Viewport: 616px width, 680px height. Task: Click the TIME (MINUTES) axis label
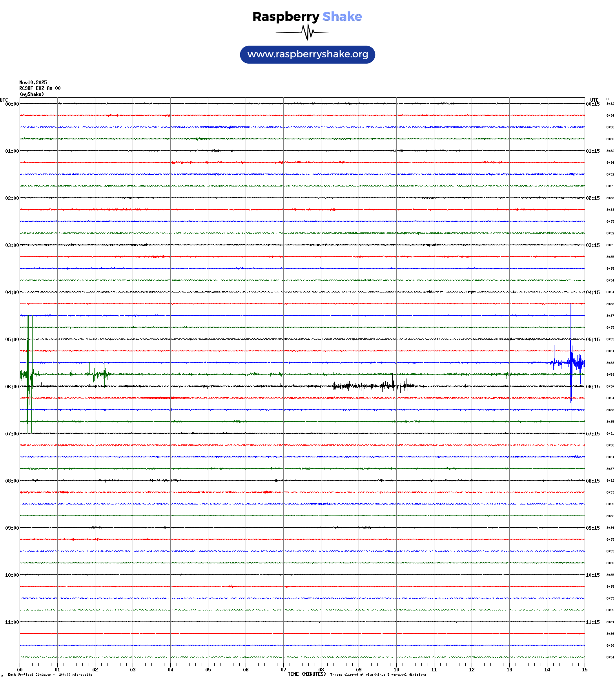click(306, 674)
